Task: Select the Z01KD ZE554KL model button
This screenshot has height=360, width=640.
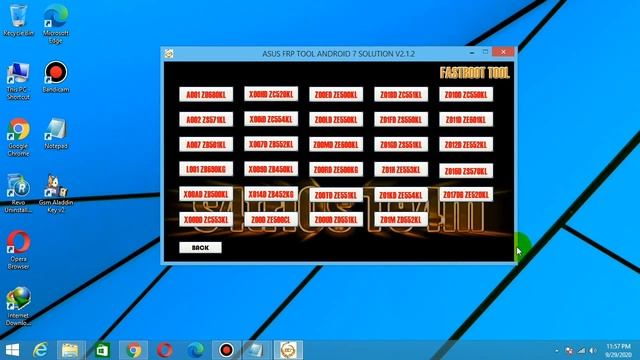Action: tap(401, 195)
